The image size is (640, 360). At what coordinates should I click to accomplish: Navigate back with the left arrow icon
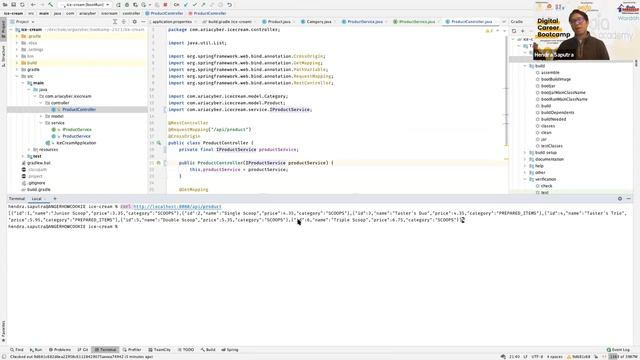click(x=33, y=5)
